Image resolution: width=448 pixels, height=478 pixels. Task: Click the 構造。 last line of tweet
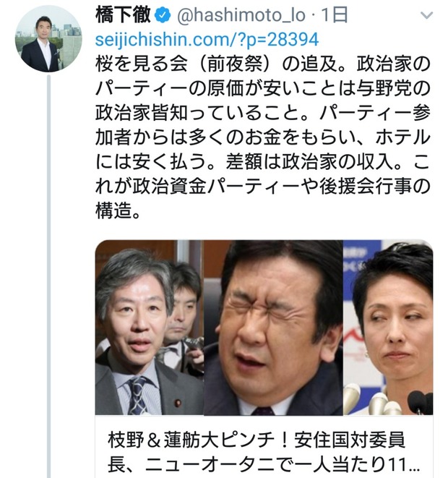click(119, 210)
